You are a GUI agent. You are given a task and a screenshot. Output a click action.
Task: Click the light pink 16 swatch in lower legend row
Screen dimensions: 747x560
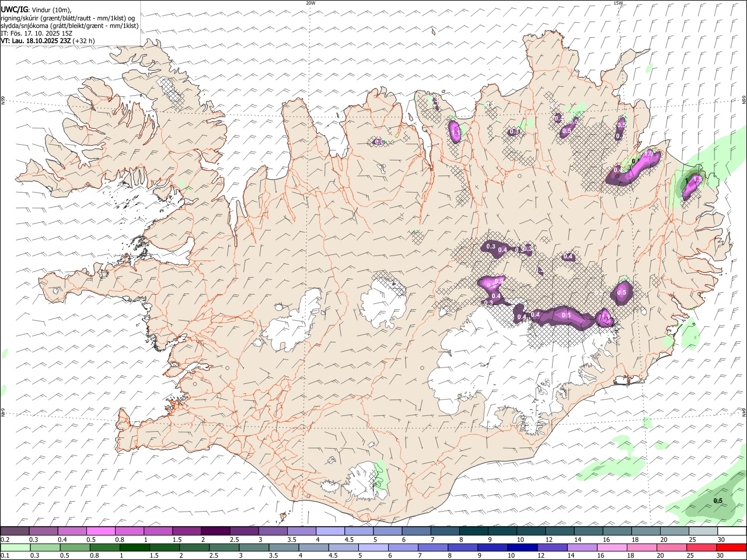point(612,548)
